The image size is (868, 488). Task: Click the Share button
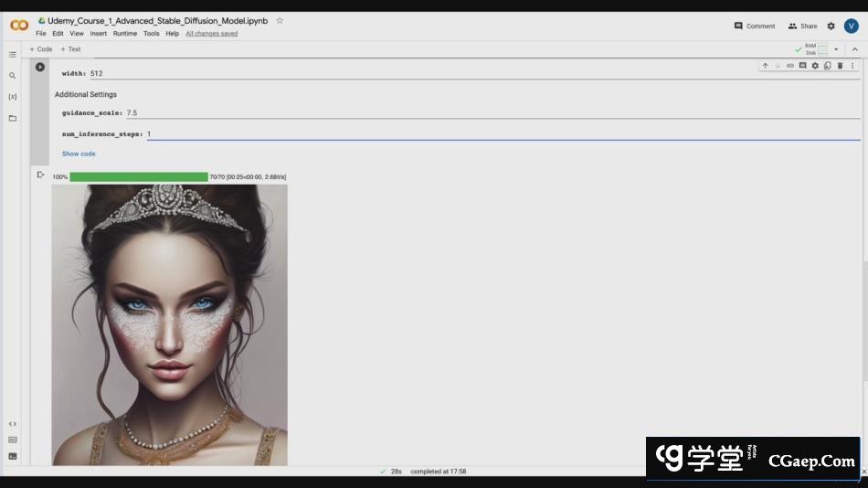point(802,26)
